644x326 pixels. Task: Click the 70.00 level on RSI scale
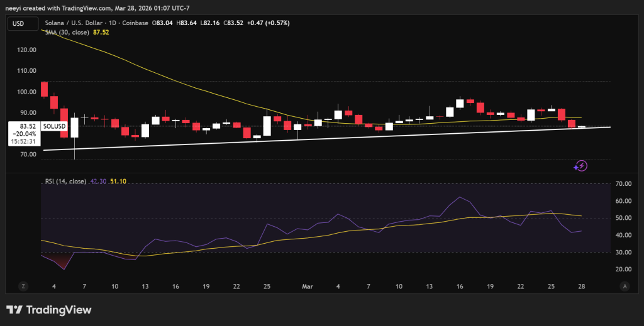coord(624,184)
